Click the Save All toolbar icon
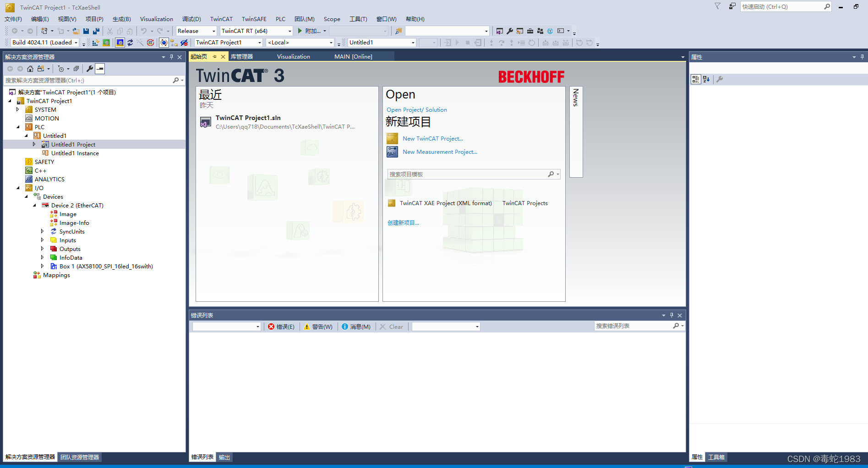Screen dimensions: 868x468 [x=96, y=31]
